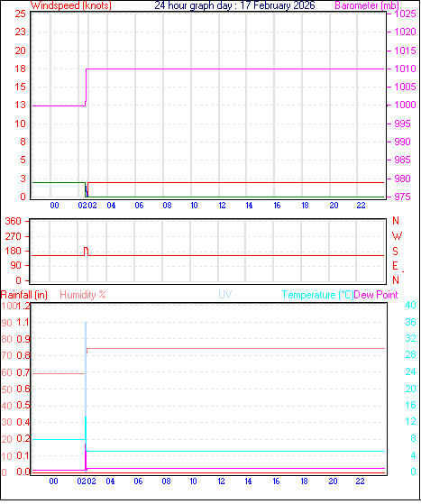Select humidity axis value 80
The image size is (421, 504).
click(x=6, y=339)
